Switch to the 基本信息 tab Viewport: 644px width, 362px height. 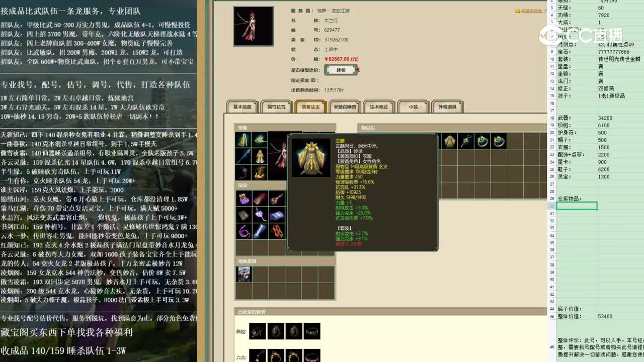tap(242, 106)
